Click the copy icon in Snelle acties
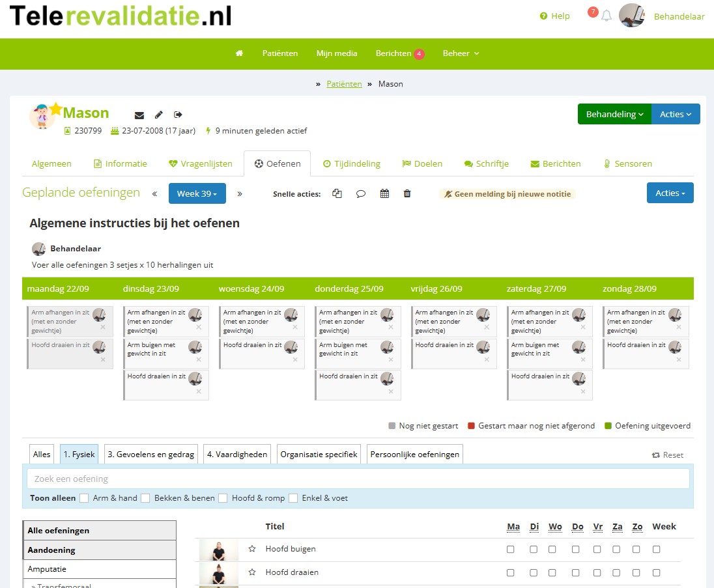714x588 pixels. click(x=337, y=193)
